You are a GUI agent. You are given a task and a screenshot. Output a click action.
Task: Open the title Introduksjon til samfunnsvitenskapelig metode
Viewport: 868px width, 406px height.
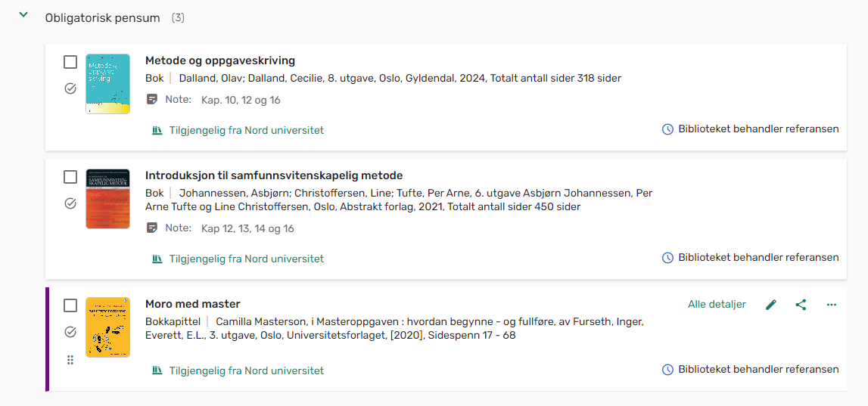(274, 176)
